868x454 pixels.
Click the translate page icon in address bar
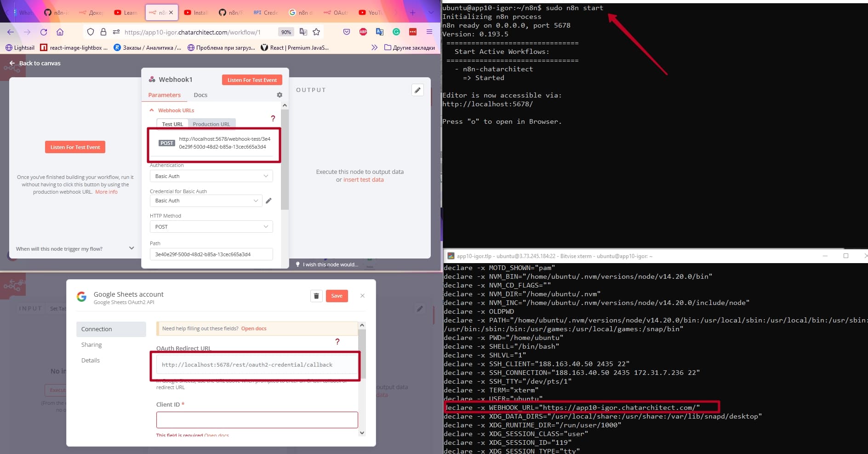pyautogui.click(x=303, y=32)
